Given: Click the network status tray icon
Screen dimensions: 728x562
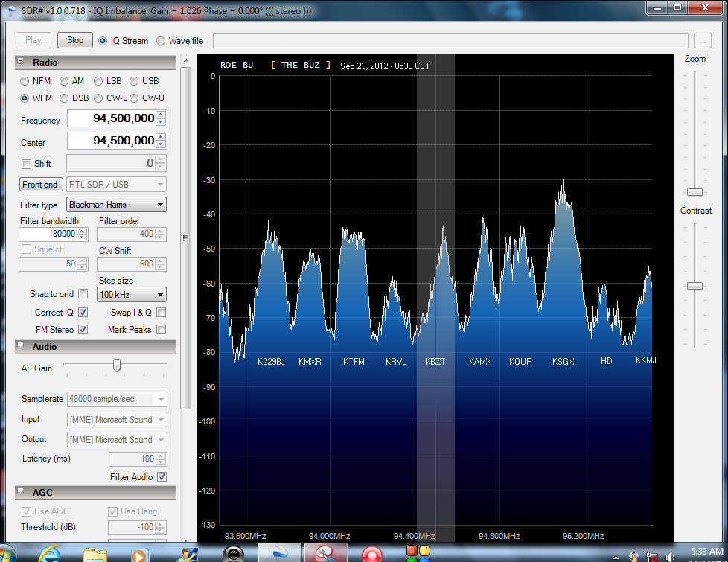Looking at the screenshot, I should [x=652, y=557].
